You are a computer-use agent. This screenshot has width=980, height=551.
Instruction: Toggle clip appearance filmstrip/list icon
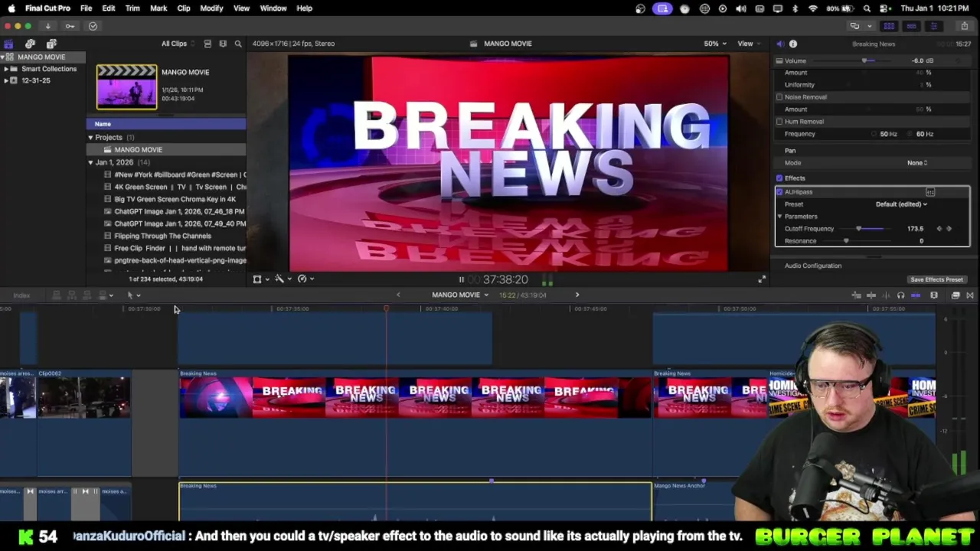[x=207, y=44]
